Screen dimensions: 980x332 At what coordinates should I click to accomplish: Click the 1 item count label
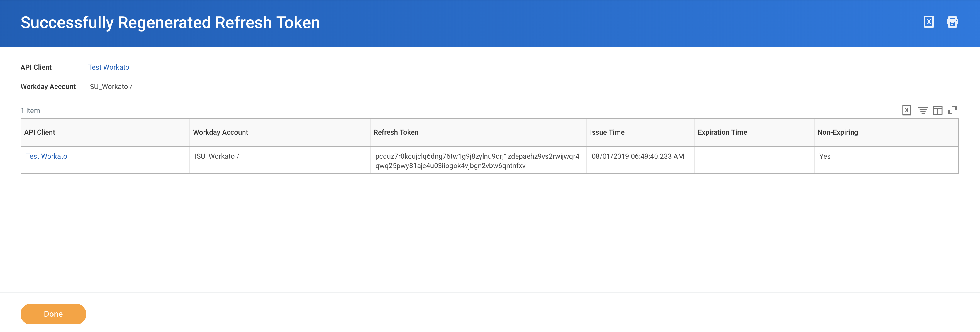pyautogui.click(x=30, y=111)
